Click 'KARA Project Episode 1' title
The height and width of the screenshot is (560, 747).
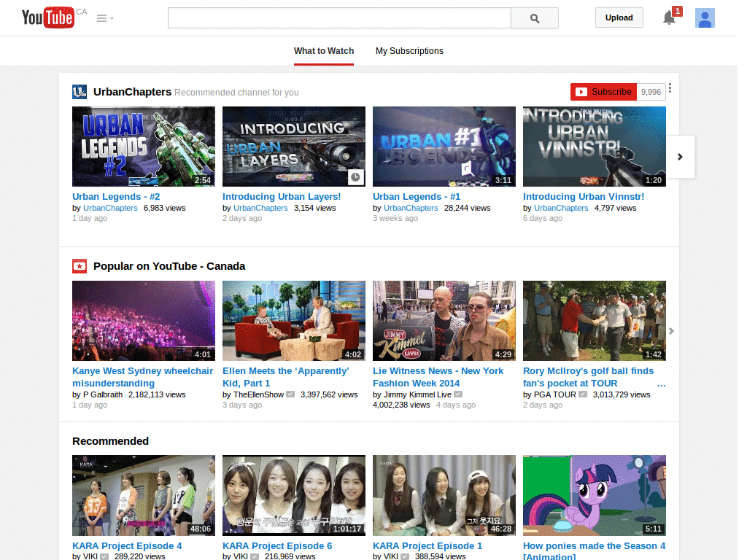pyautogui.click(x=427, y=546)
